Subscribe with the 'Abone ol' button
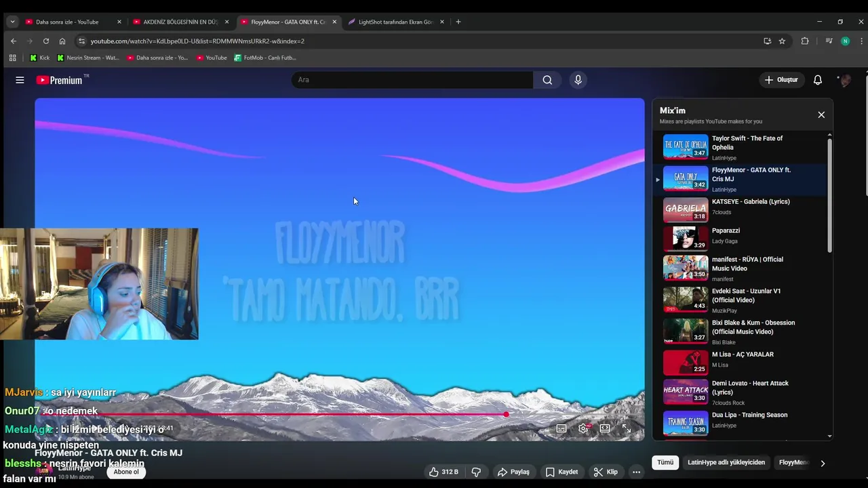 pos(126,472)
